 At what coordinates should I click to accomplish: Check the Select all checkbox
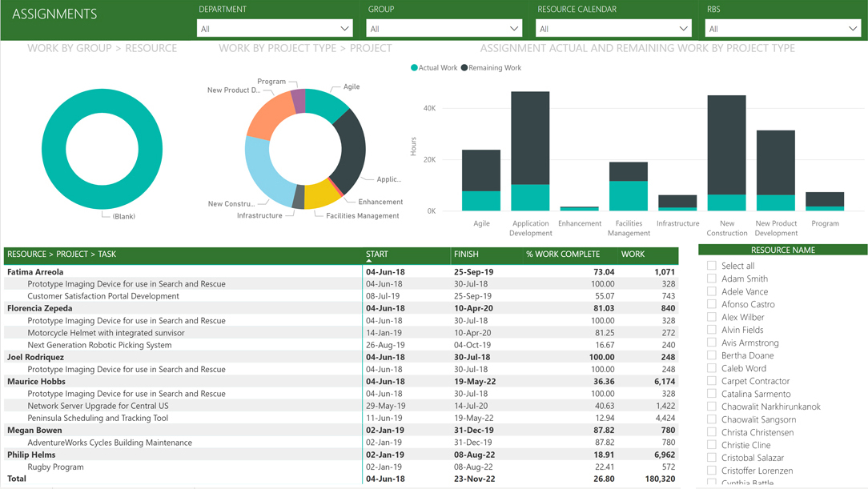(x=712, y=266)
